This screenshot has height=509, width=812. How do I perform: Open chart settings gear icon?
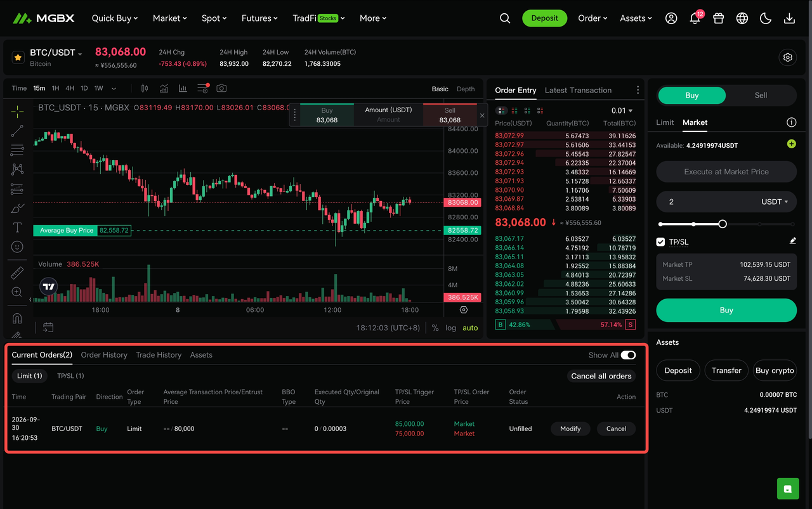(788, 58)
